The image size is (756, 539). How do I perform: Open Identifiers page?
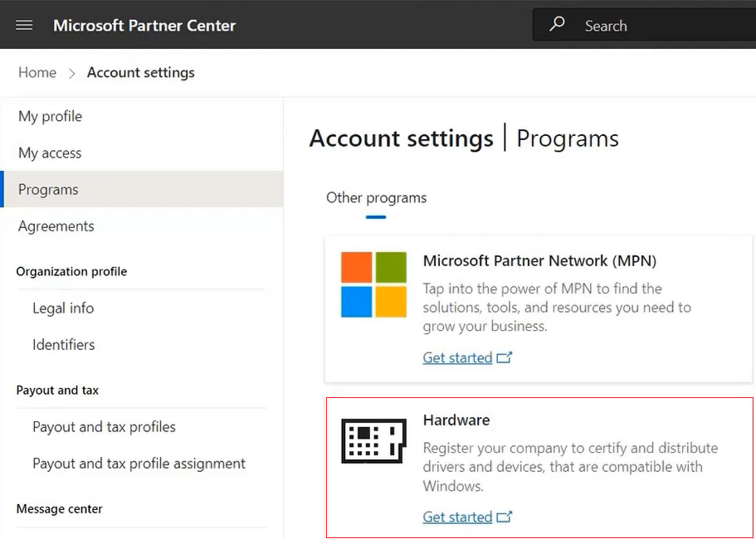coord(64,345)
